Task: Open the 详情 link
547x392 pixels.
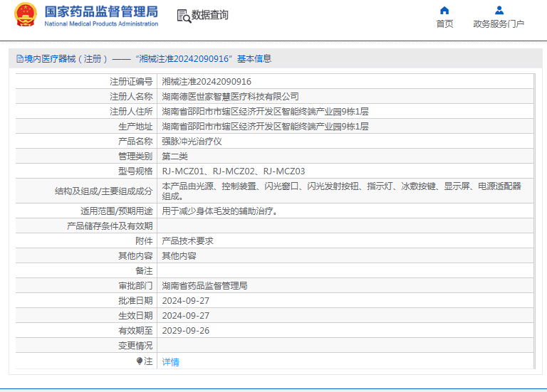Action: pos(171,362)
